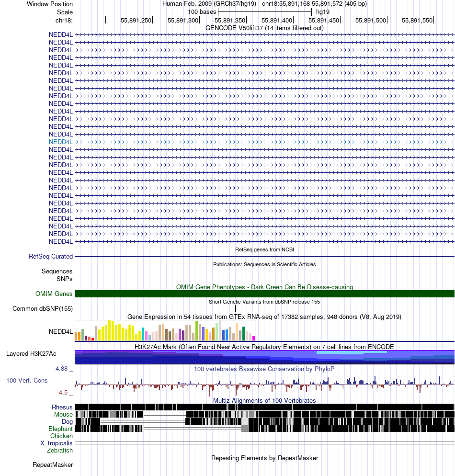Image resolution: width=455 pixels, height=476 pixels.
Task: Click the 55,891,250 position label
Action: (136, 20)
